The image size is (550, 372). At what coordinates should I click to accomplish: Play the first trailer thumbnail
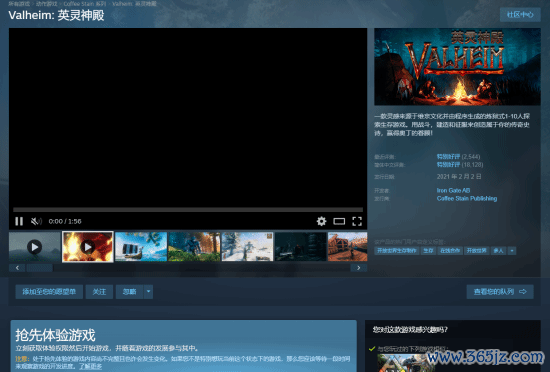tap(35, 247)
